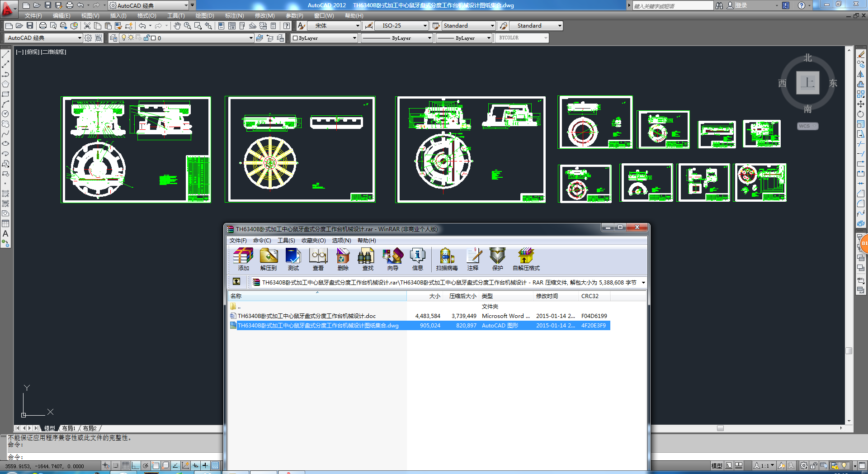Open WinRAR 选项(N) menu

click(x=341, y=241)
